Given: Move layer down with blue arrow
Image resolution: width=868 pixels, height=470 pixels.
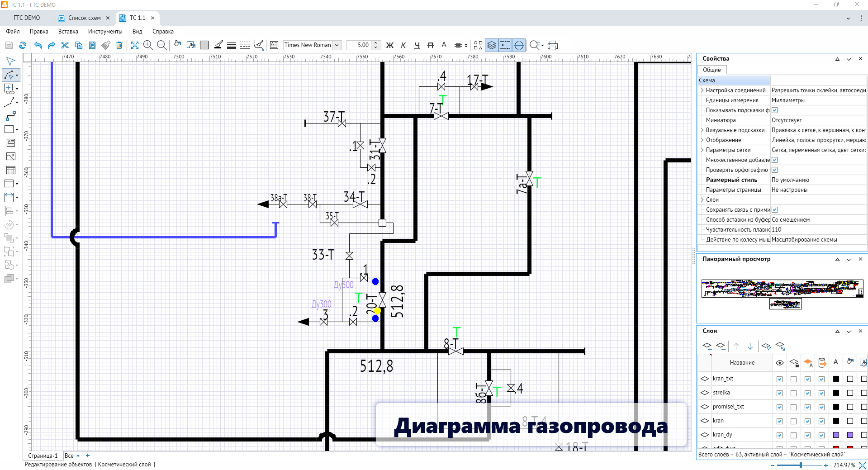Looking at the screenshot, I should [750, 347].
